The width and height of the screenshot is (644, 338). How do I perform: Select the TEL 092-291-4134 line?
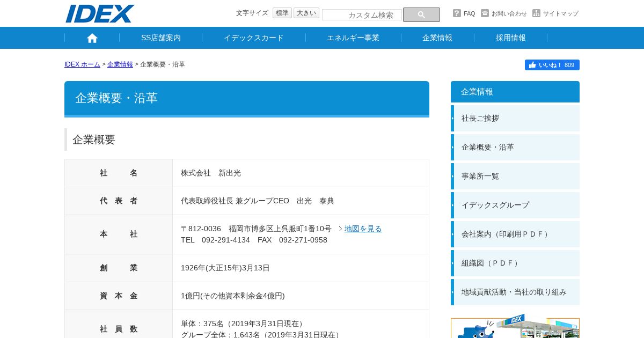pyautogui.click(x=254, y=240)
